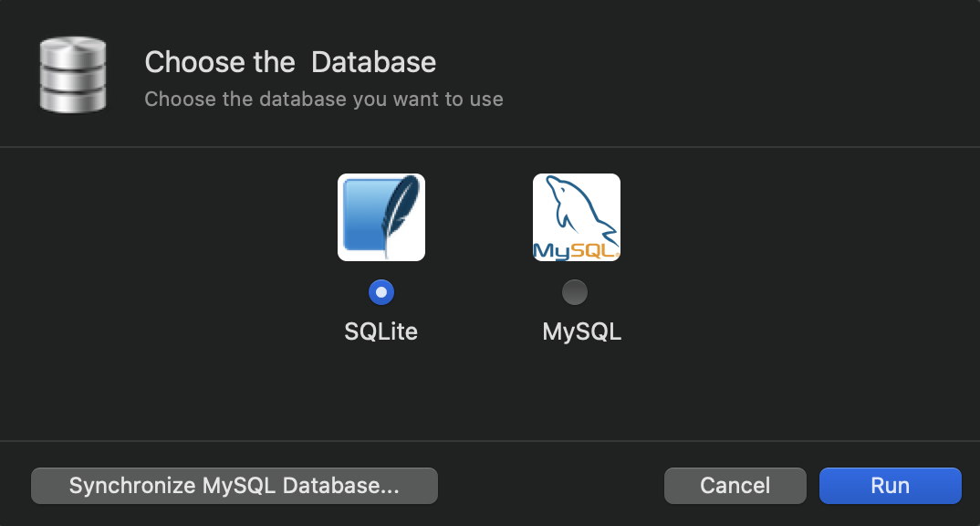This screenshot has width=980, height=526.
Task: Click the SQLite feather logo
Action: click(x=381, y=217)
